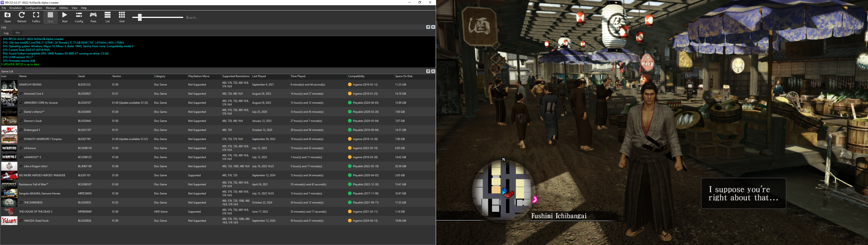Float the Log panel

pos(428,27)
